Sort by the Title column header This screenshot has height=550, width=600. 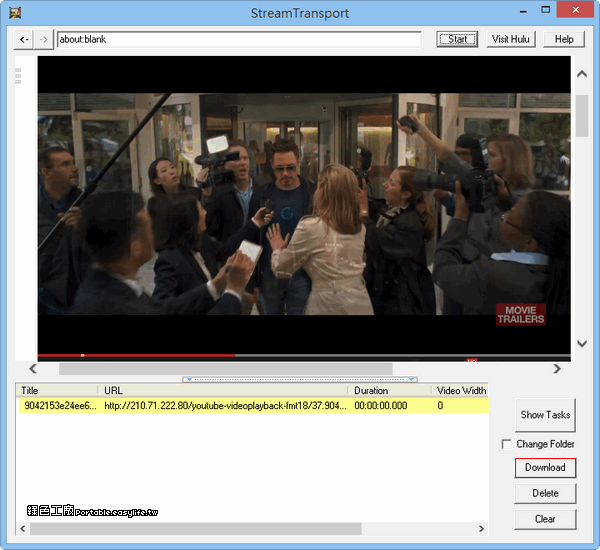pos(57,390)
